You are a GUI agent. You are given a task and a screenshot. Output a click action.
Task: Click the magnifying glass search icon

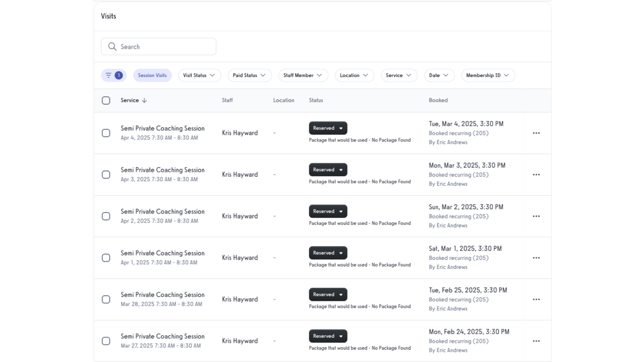[112, 46]
